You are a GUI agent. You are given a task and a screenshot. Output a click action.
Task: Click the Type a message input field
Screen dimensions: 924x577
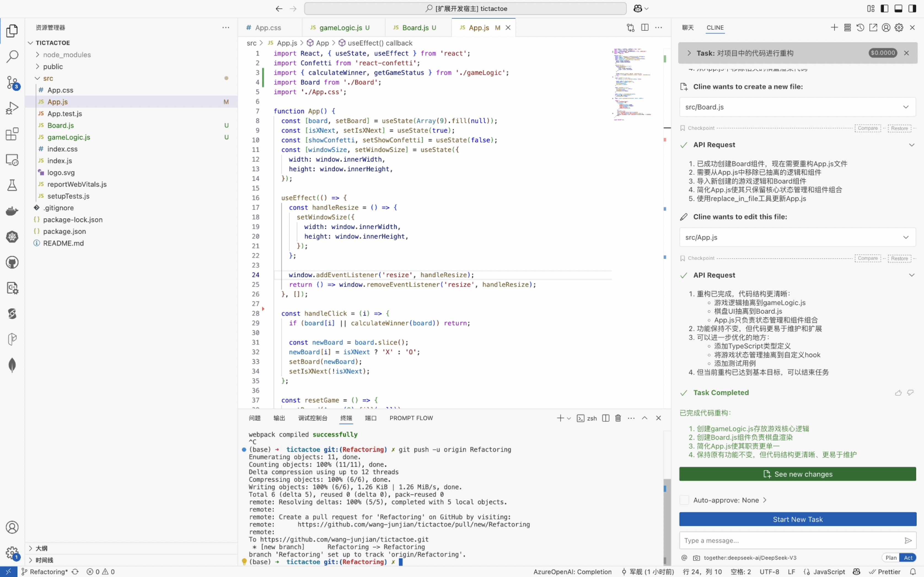point(790,540)
